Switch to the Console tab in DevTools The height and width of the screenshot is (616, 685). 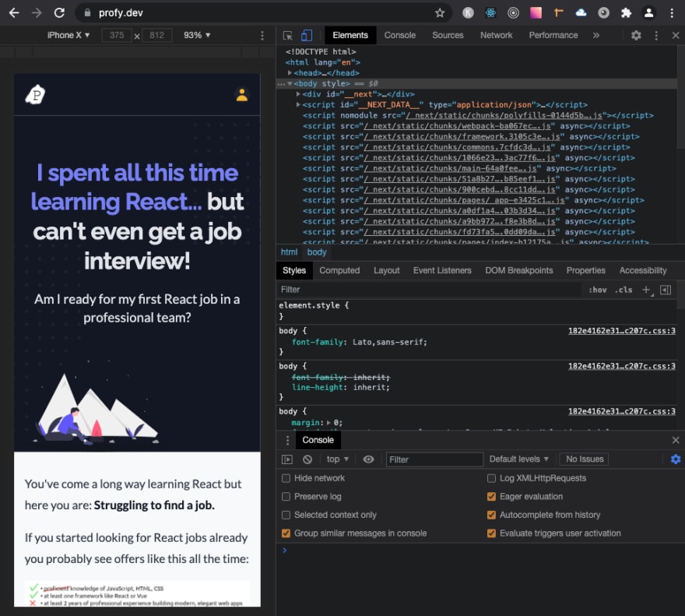pos(400,35)
